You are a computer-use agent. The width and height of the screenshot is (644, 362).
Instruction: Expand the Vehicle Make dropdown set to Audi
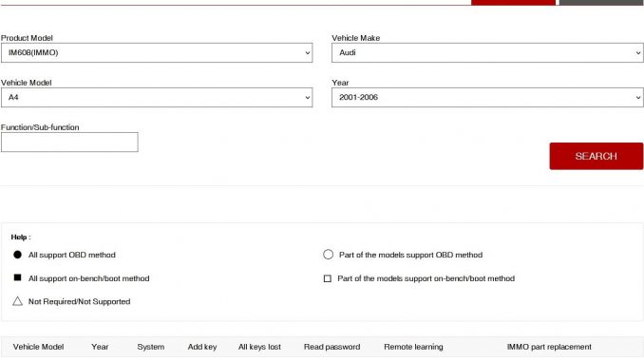487,52
